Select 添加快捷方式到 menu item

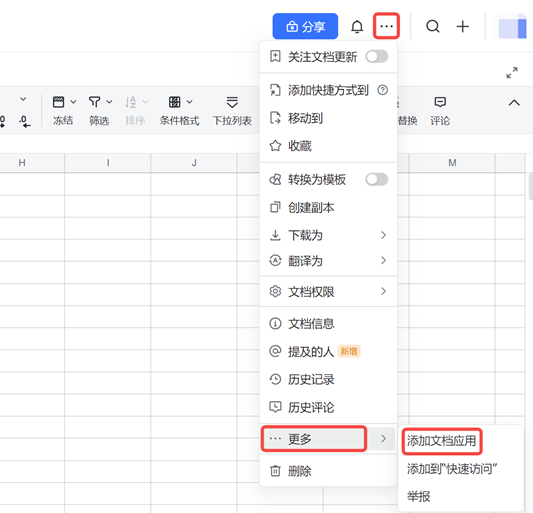coord(328,90)
